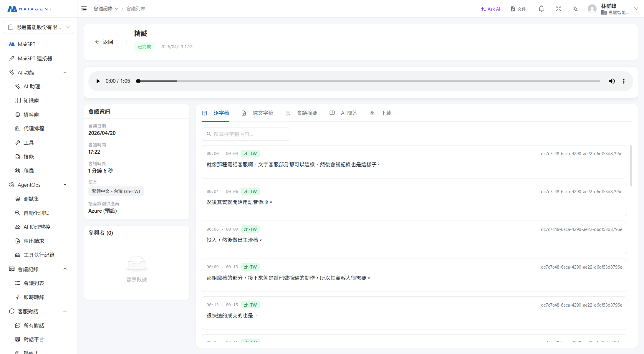Switch to the AI 問答 tab
The image size is (644, 354).
coord(349,113)
